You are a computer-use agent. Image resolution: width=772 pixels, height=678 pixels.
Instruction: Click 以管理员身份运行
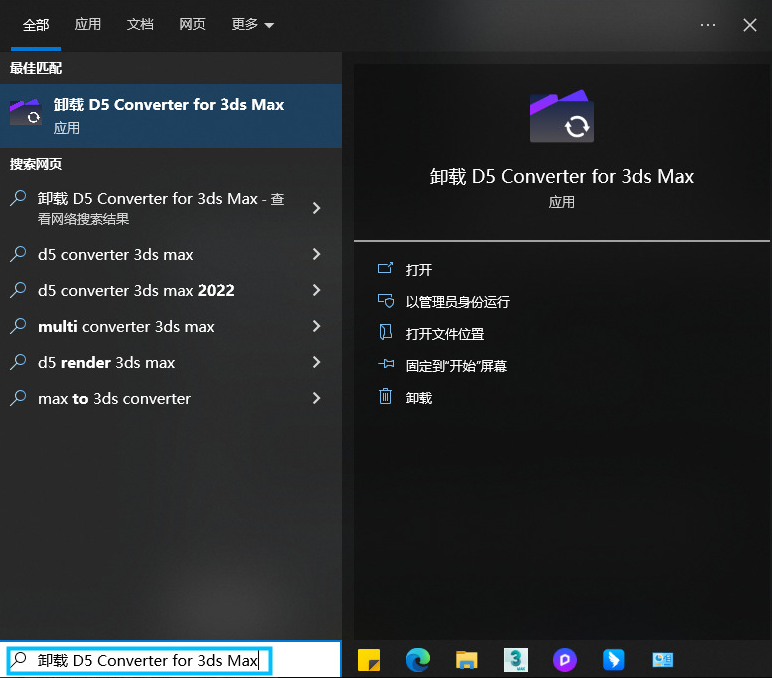pyautogui.click(x=457, y=302)
